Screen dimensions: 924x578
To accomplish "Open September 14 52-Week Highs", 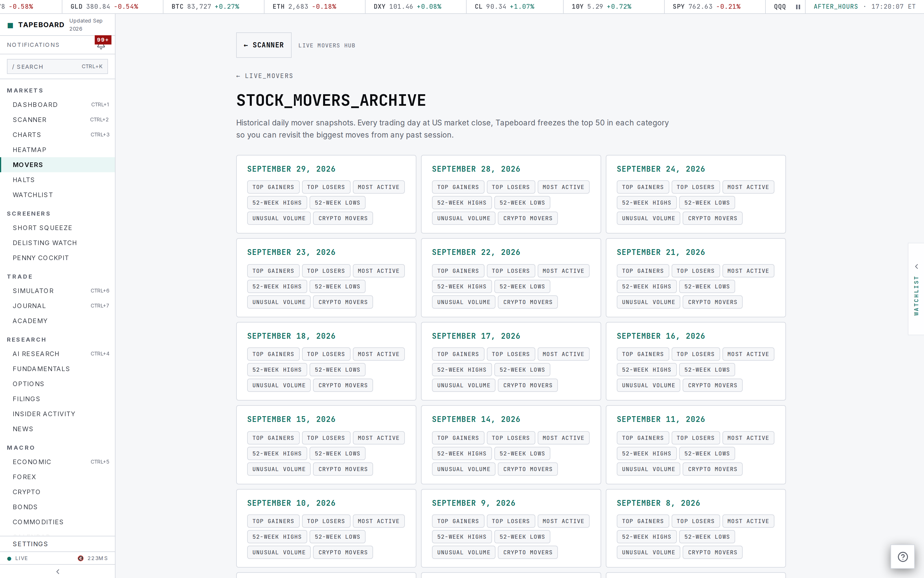I will point(462,453).
